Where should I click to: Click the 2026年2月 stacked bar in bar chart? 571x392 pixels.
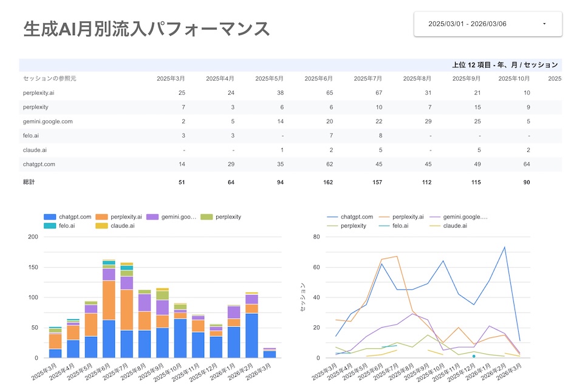251,325
